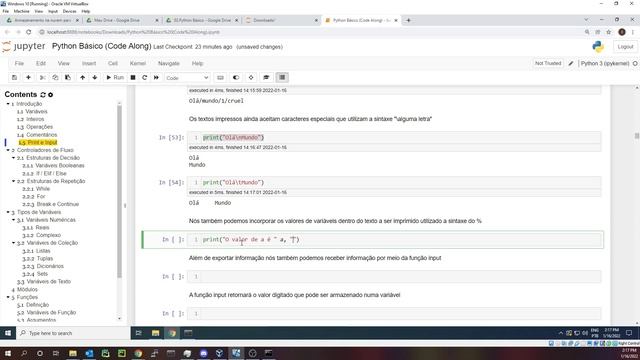Viewport: 640px width, 360px height.
Task: Open the Navigate menu
Action: [169, 64]
